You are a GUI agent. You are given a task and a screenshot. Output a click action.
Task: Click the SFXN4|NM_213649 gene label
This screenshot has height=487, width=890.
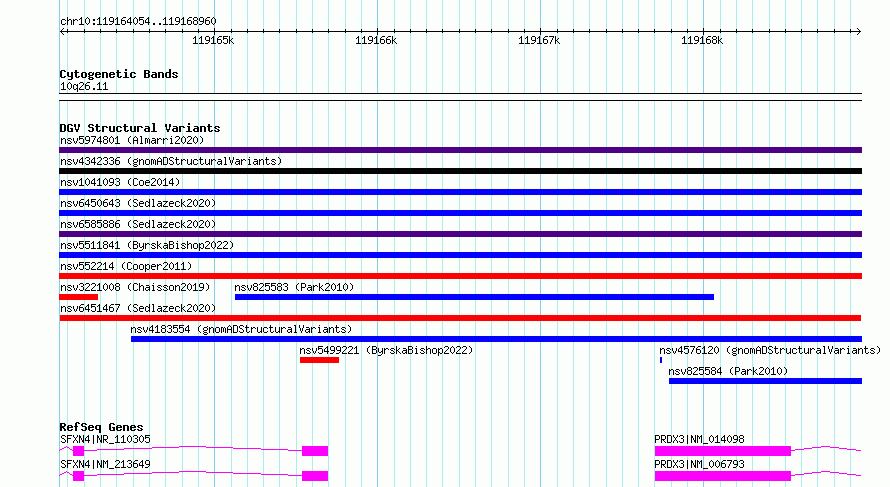[x=105, y=464]
